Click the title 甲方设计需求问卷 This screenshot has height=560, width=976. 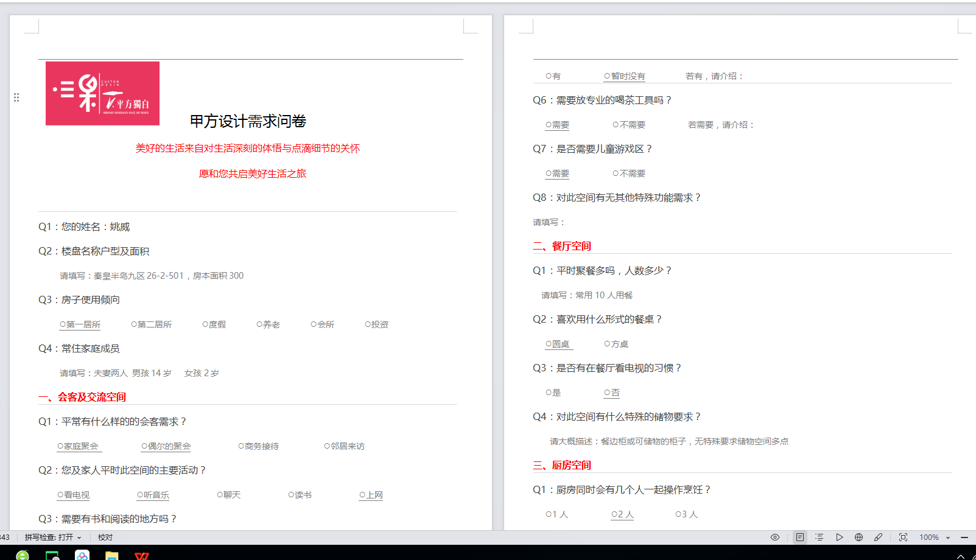tap(248, 121)
